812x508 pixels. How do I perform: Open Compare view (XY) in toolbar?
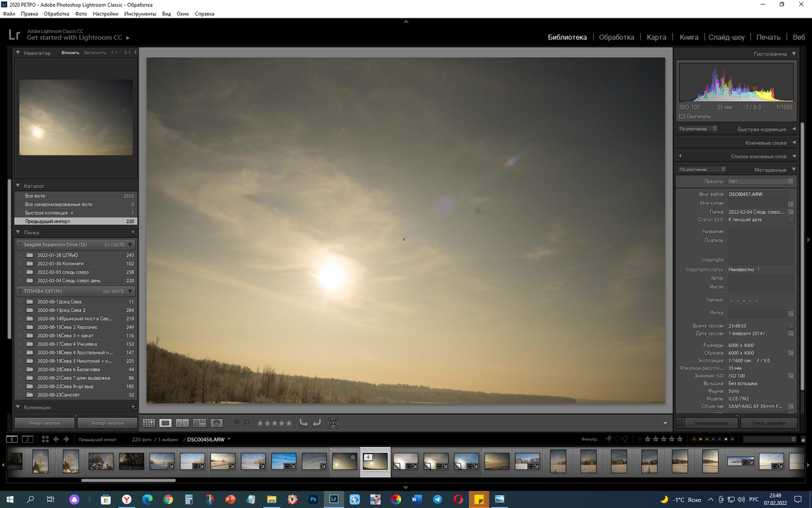pos(182,423)
